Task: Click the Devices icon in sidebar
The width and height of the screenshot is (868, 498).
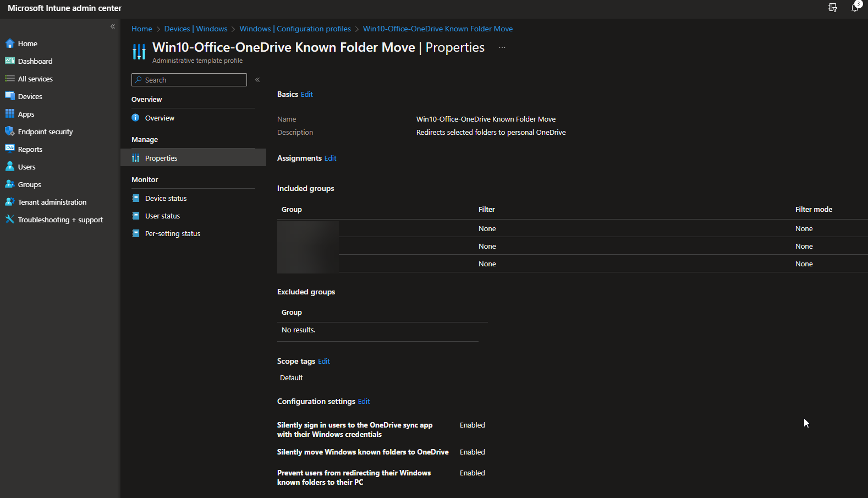Action: click(10, 96)
